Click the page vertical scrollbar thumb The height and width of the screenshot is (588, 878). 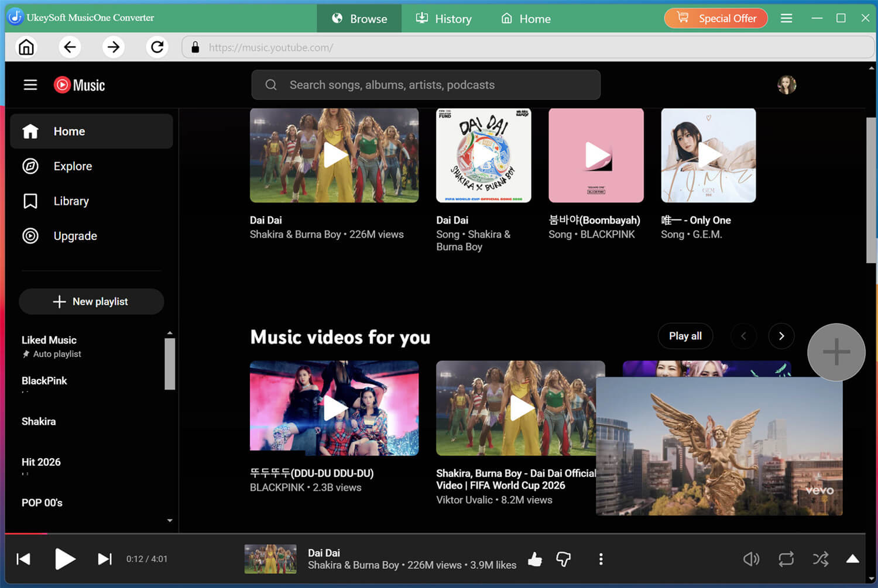coord(871,190)
